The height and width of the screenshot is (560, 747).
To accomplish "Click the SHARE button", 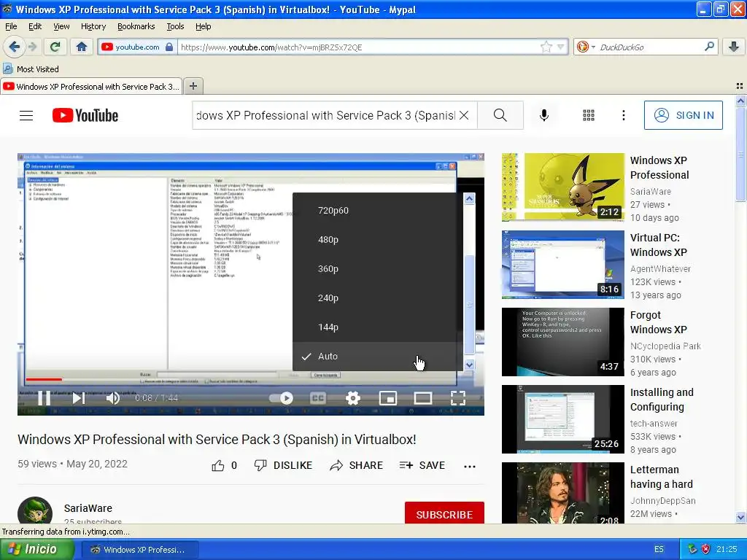I will pos(356,465).
